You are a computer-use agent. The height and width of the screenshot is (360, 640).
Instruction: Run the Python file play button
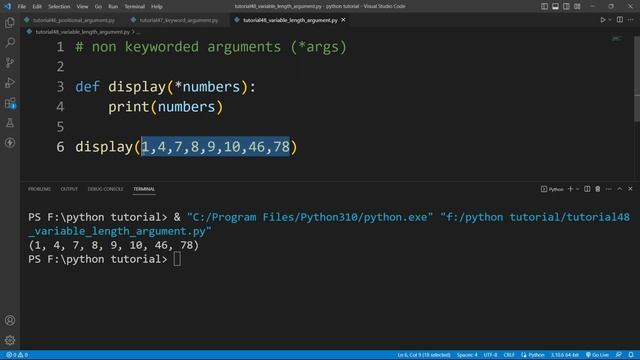602,20
